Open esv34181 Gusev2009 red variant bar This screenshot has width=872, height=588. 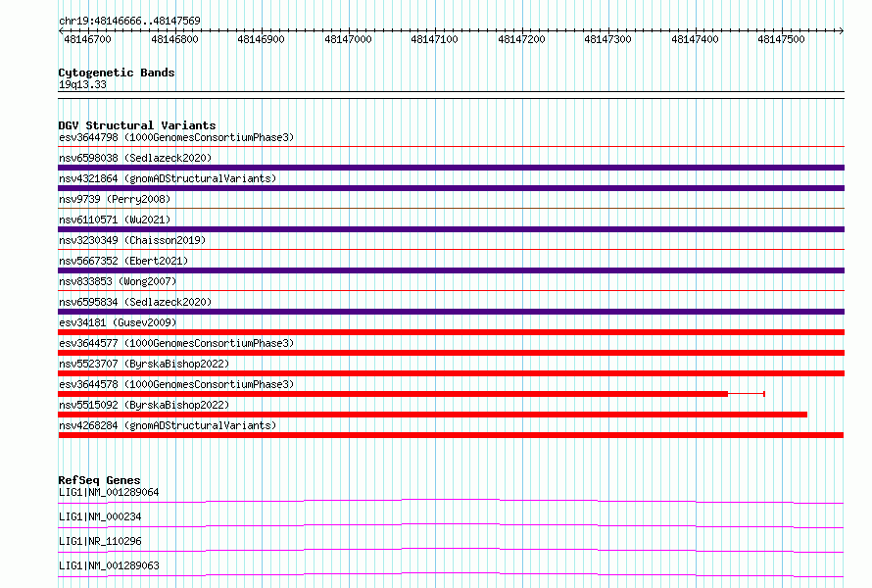pos(451,332)
